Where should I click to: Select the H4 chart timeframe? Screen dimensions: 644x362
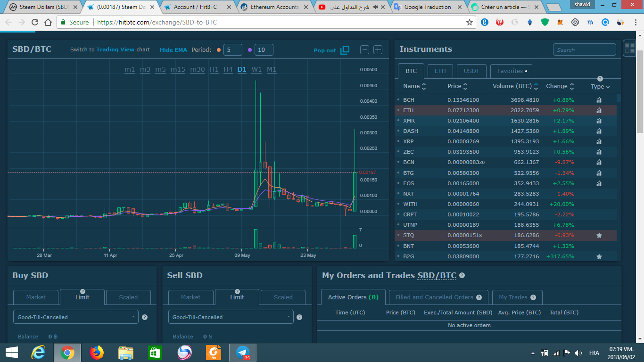pyautogui.click(x=228, y=69)
